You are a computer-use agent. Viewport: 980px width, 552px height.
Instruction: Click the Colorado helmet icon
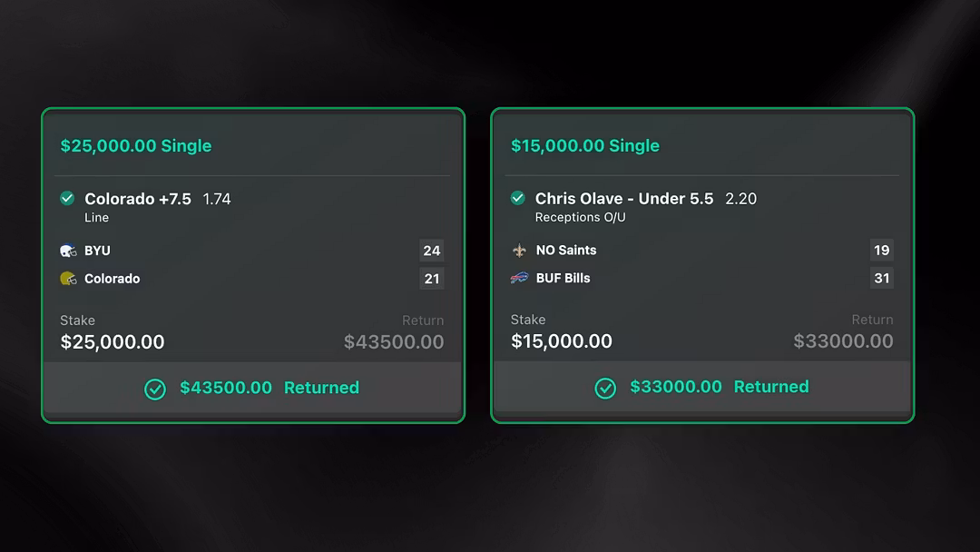(x=68, y=279)
